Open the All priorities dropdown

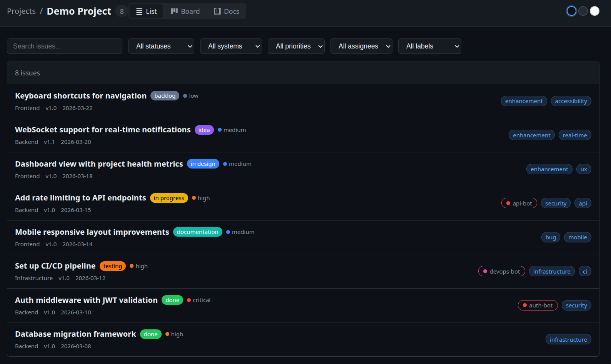tap(296, 46)
